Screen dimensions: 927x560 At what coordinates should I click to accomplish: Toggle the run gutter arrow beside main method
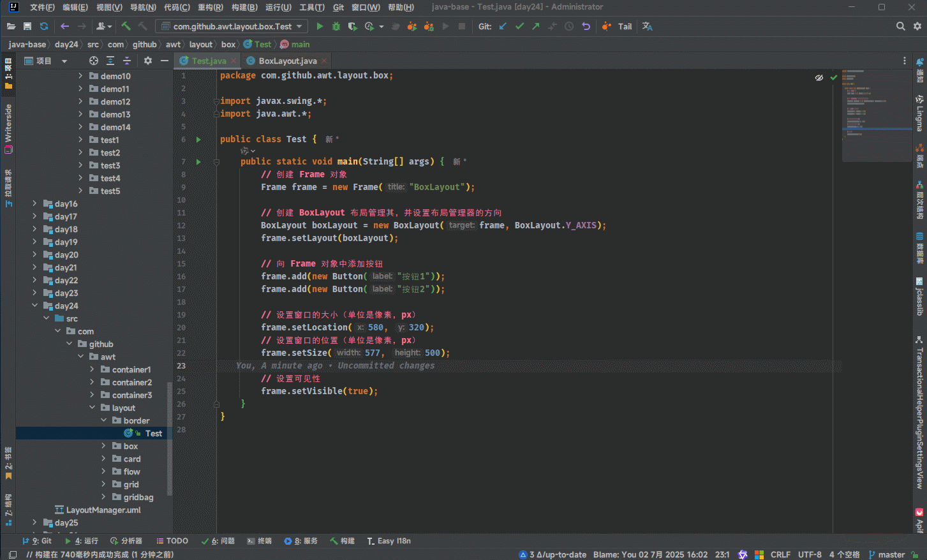tap(198, 162)
